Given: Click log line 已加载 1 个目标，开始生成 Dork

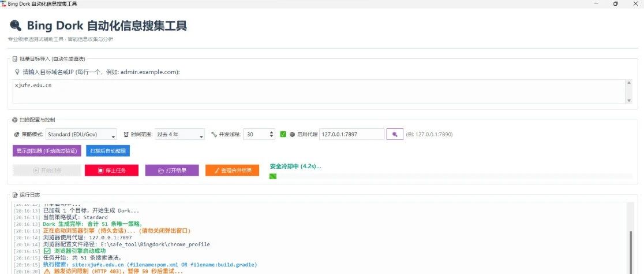Looking at the screenshot, I should pos(91,210).
